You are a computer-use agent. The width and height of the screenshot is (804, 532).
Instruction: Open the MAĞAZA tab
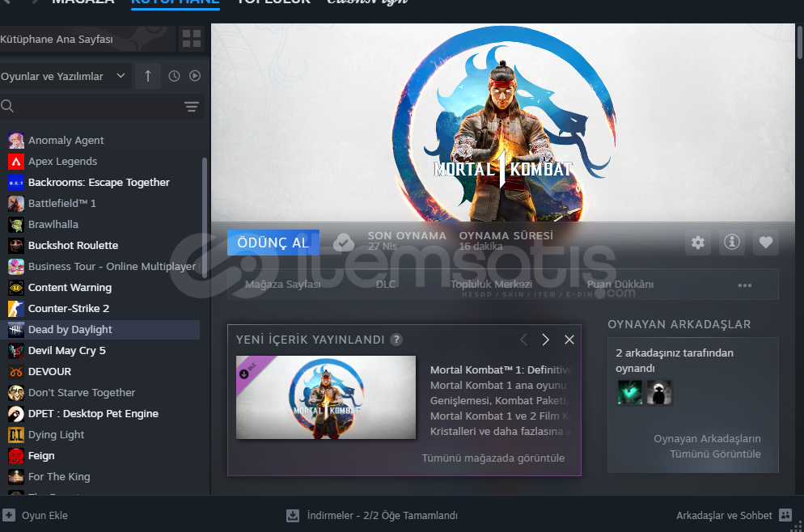coord(83,2)
